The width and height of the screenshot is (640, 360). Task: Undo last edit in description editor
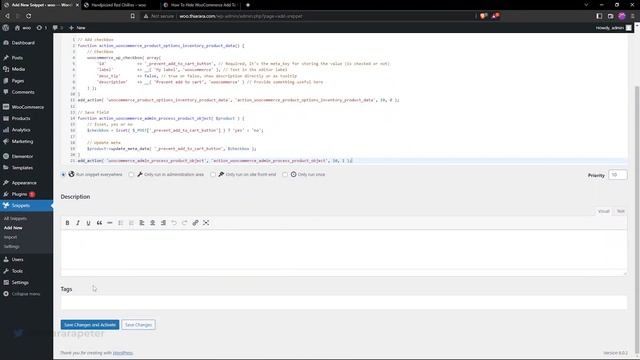pyautogui.click(x=174, y=223)
